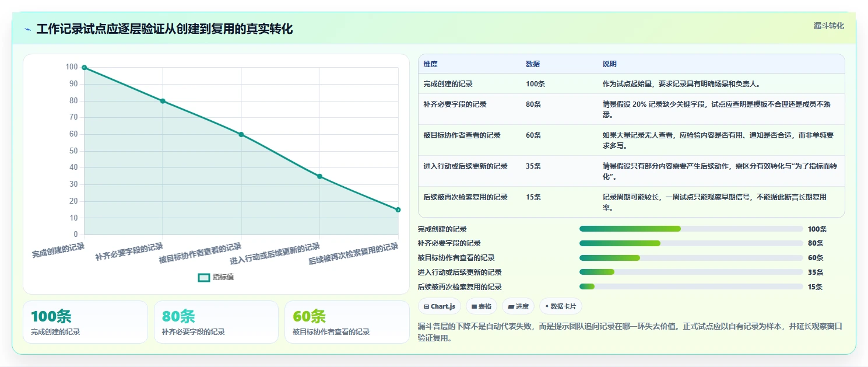This screenshot has height=367, width=868.
Task: Click the 维度 column header
Action: pyautogui.click(x=431, y=64)
